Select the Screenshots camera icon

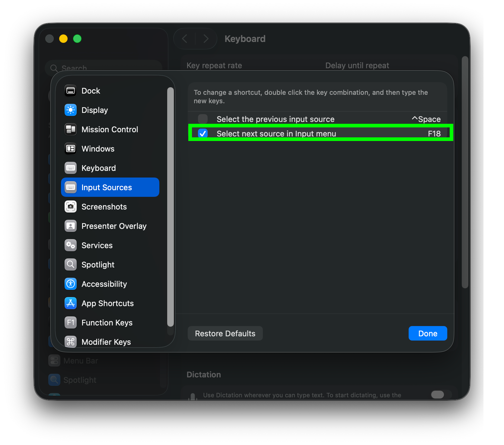pos(71,207)
